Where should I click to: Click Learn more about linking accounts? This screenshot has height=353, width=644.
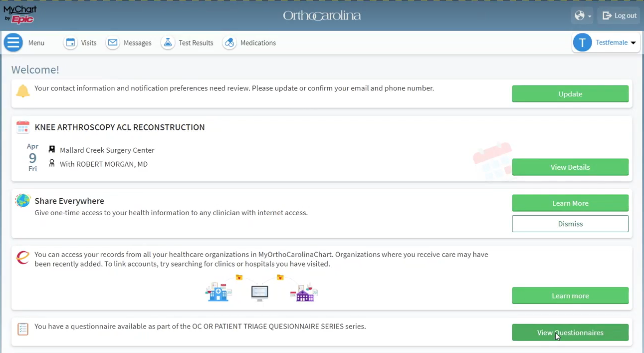pos(570,296)
